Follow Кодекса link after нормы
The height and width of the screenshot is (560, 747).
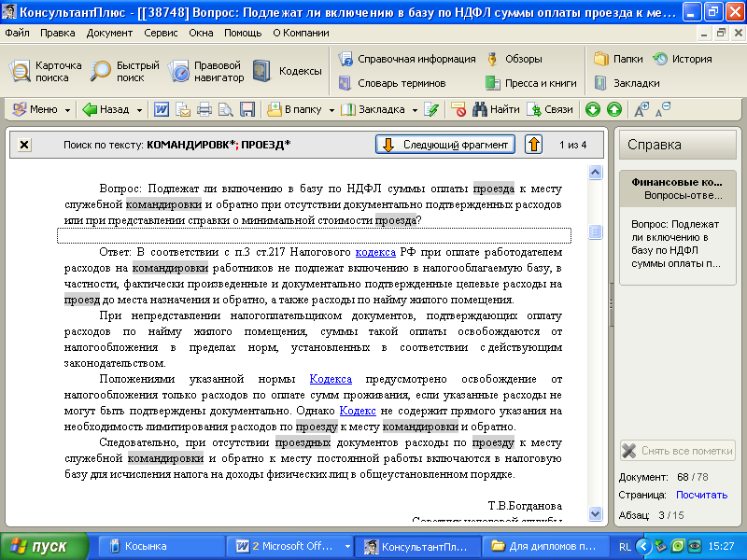[331, 379]
